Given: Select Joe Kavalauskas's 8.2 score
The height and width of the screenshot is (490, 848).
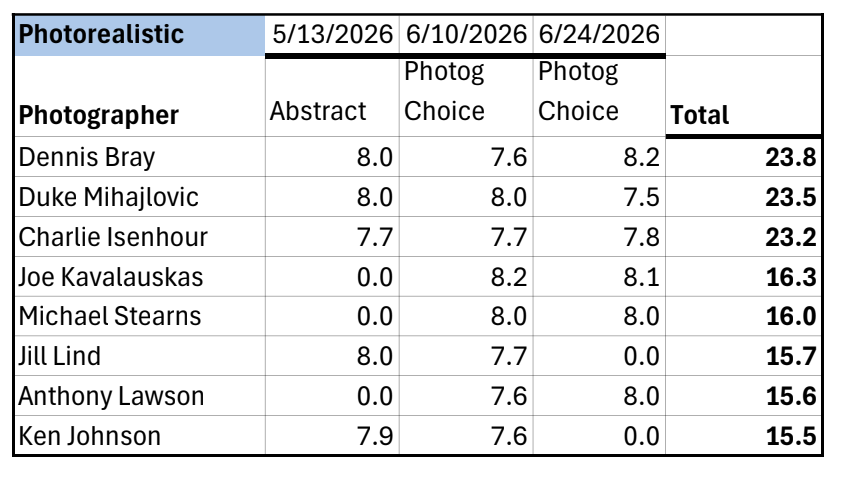Looking at the screenshot, I should tap(466, 276).
